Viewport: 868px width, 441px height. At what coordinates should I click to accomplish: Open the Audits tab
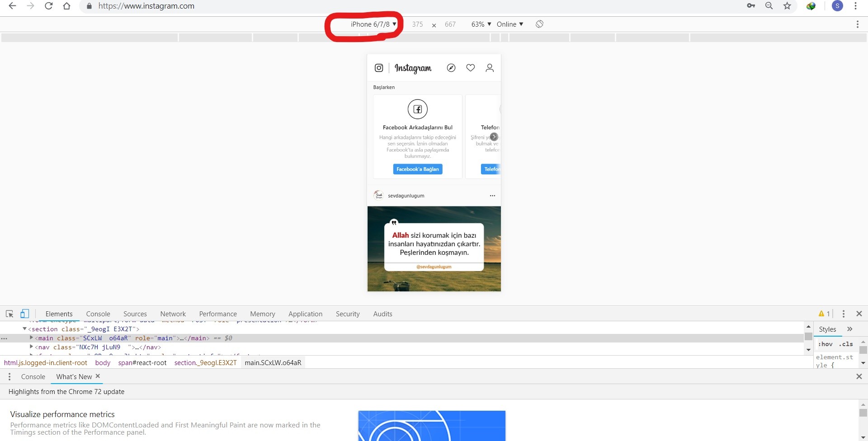[383, 314]
